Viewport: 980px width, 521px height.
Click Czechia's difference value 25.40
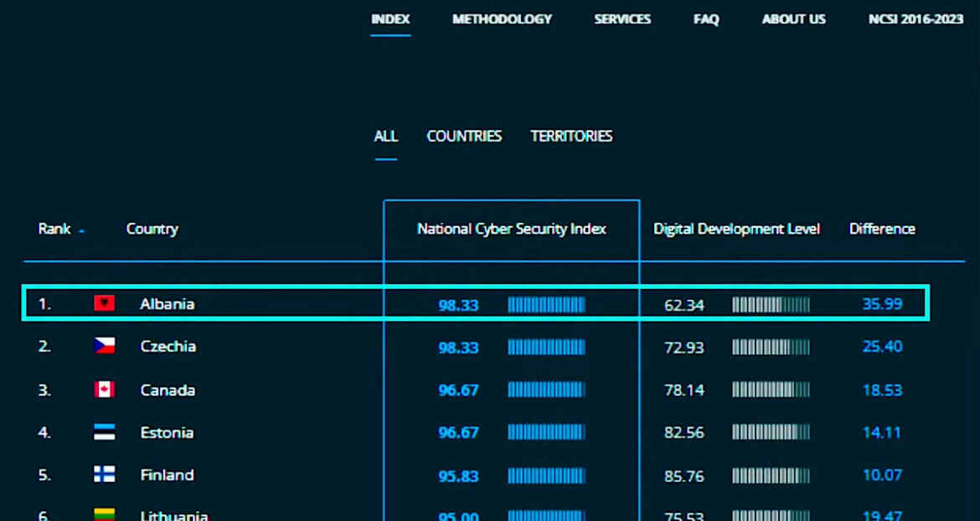[x=883, y=347]
